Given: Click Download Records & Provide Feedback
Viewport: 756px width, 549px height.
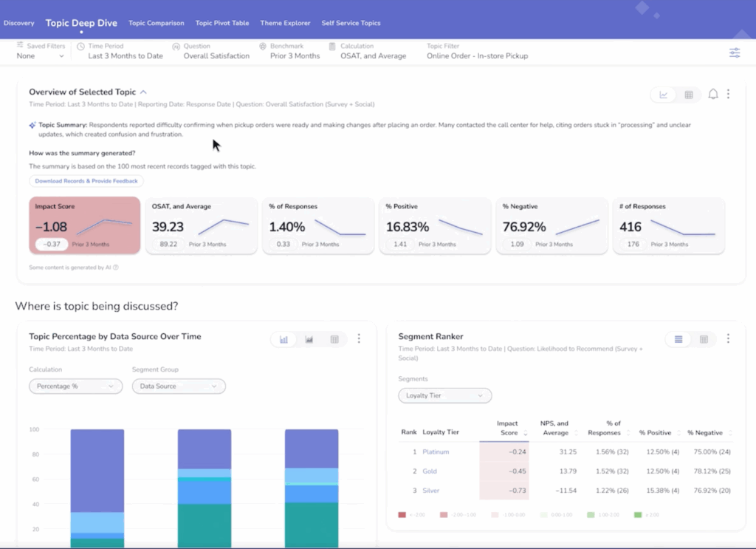Looking at the screenshot, I should (84, 180).
